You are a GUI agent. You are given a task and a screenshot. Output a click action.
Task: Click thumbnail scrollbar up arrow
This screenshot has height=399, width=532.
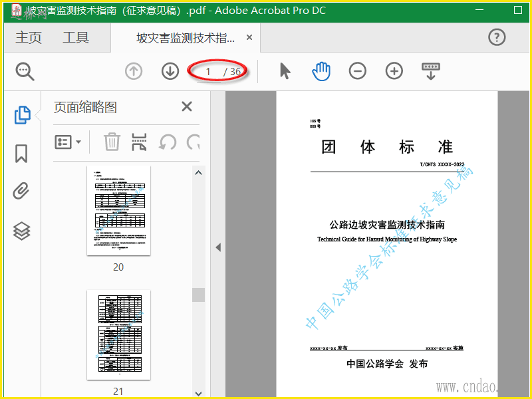(199, 173)
